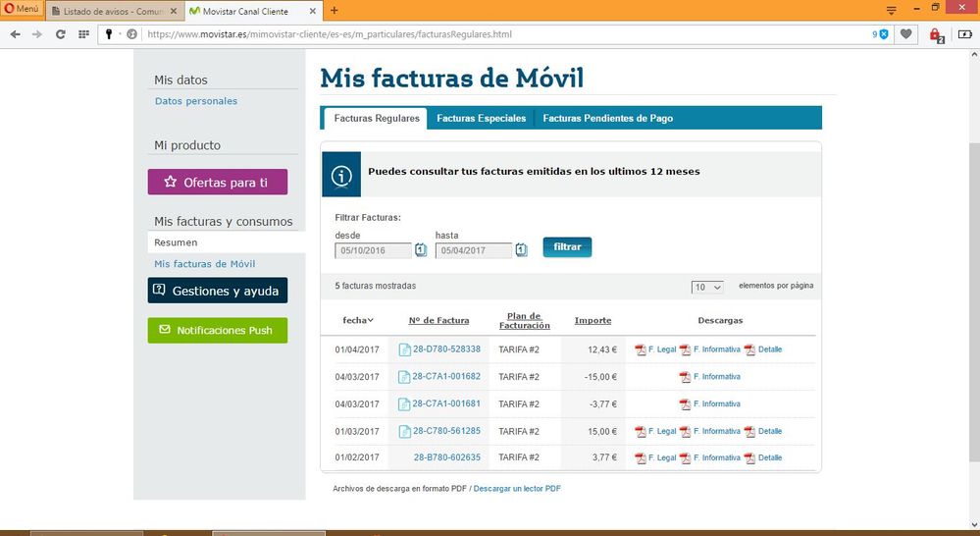Open the elements-per-page dropdown showing 10
Image resolution: width=980 pixels, height=536 pixels.
[706, 287]
